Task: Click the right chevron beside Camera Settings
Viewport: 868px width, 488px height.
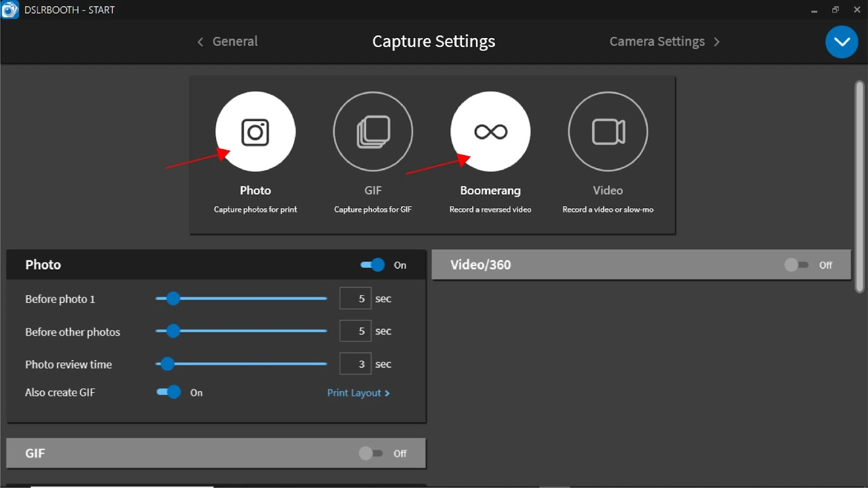Action: [717, 42]
